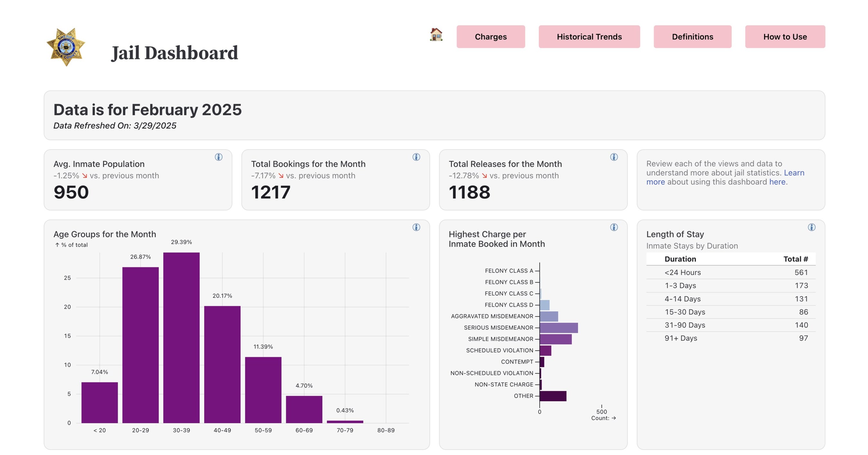This screenshot has height=455, width=868.
Task: Open the Charges page
Action: click(490, 37)
